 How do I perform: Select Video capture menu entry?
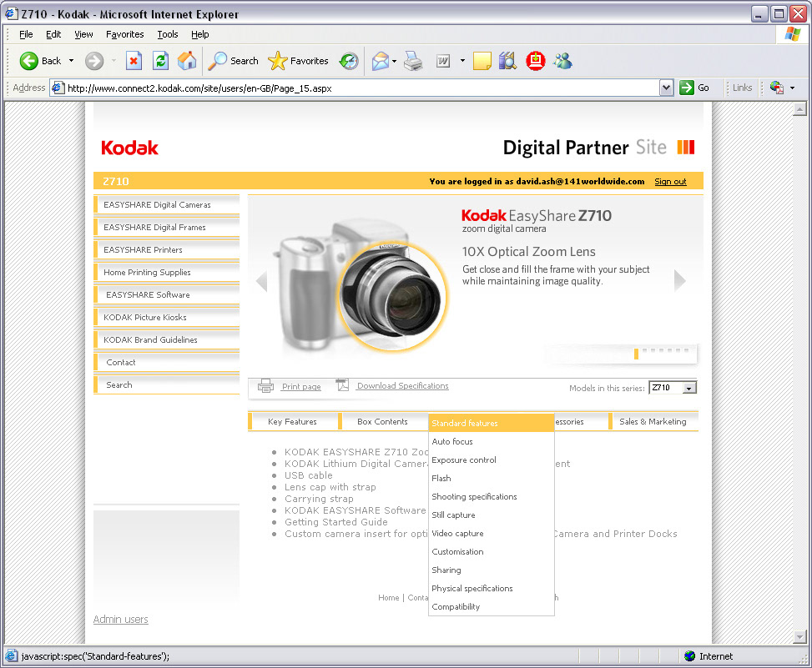pos(491,534)
